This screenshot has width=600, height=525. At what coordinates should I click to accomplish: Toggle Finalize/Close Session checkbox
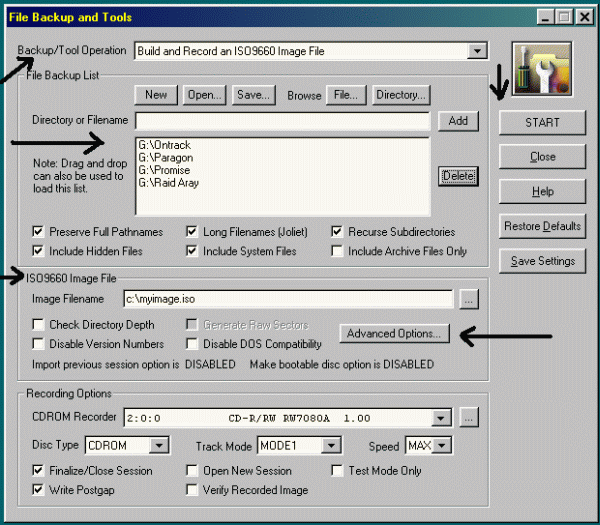click(38, 470)
